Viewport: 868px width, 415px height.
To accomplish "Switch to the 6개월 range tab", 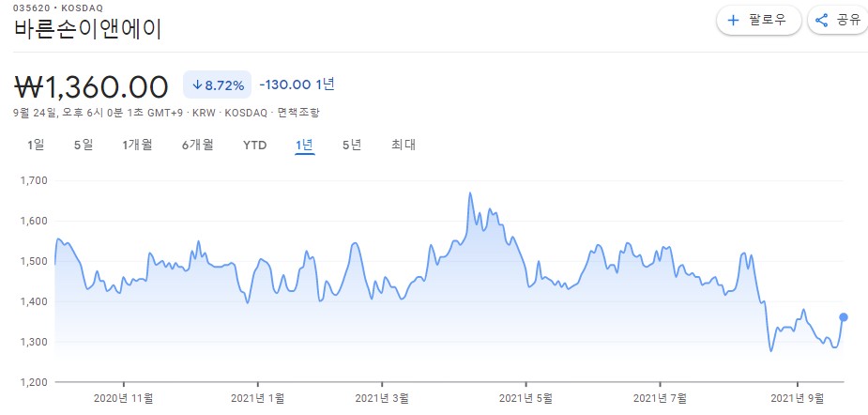I will tap(198, 146).
